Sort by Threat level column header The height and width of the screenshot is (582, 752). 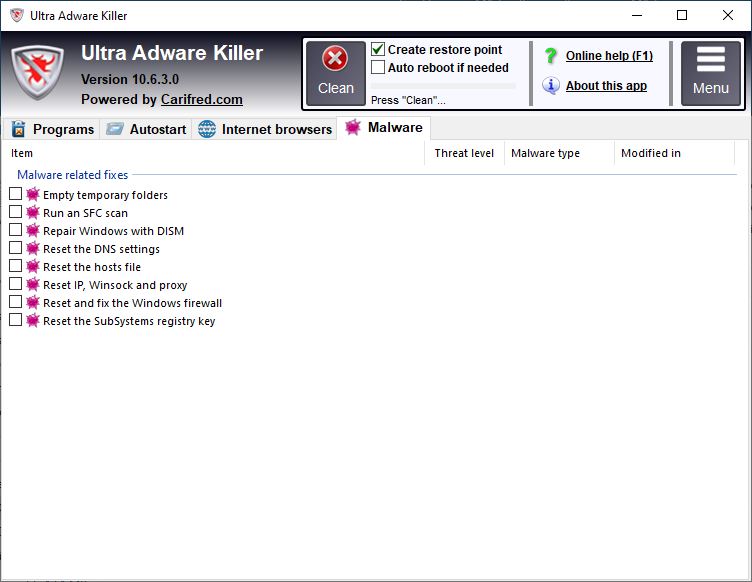coord(464,153)
